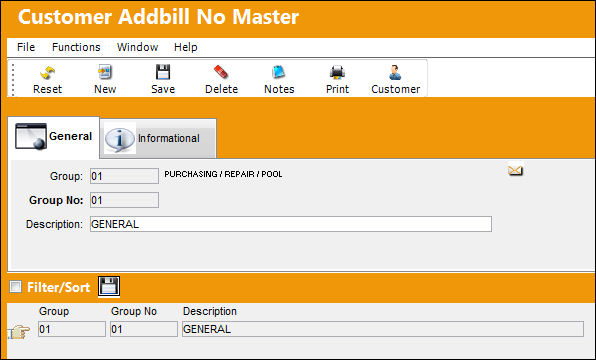Click the Group column header in grid
596x360 pixels.
(54, 311)
